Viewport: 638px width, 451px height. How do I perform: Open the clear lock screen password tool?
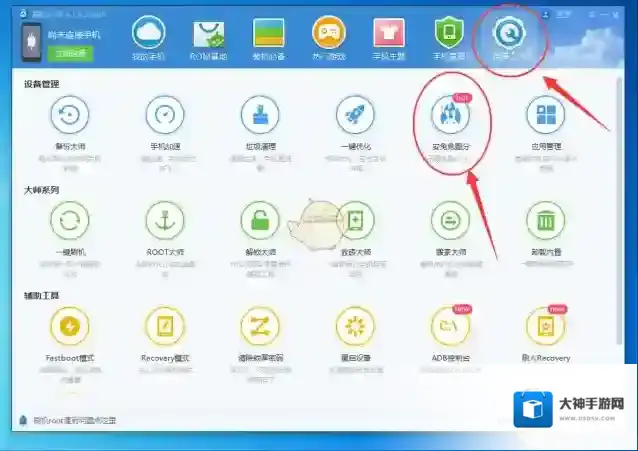coord(260,326)
